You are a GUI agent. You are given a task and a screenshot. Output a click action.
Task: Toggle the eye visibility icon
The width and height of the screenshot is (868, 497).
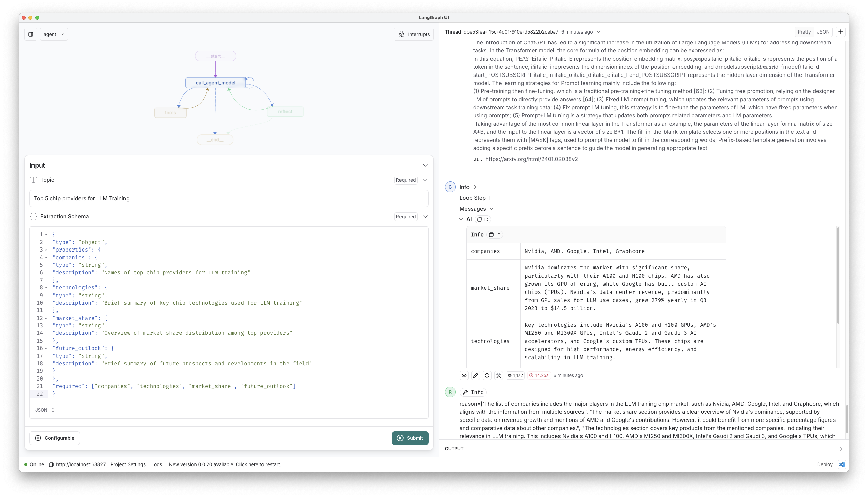464,375
